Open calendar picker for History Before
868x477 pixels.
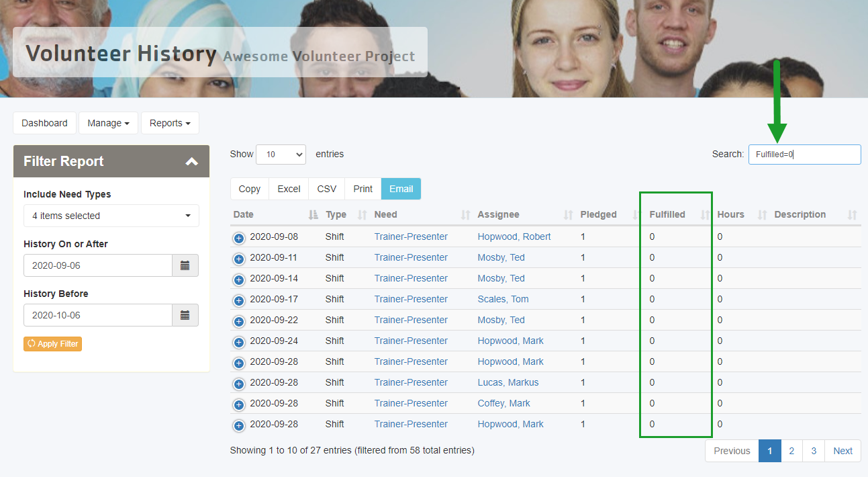pyautogui.click(x=185, y=315)
